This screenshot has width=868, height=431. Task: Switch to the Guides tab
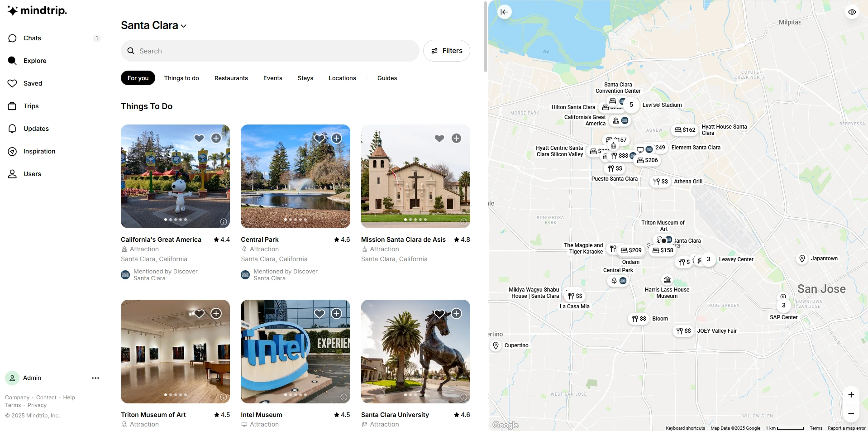click(x=387, y=78)
